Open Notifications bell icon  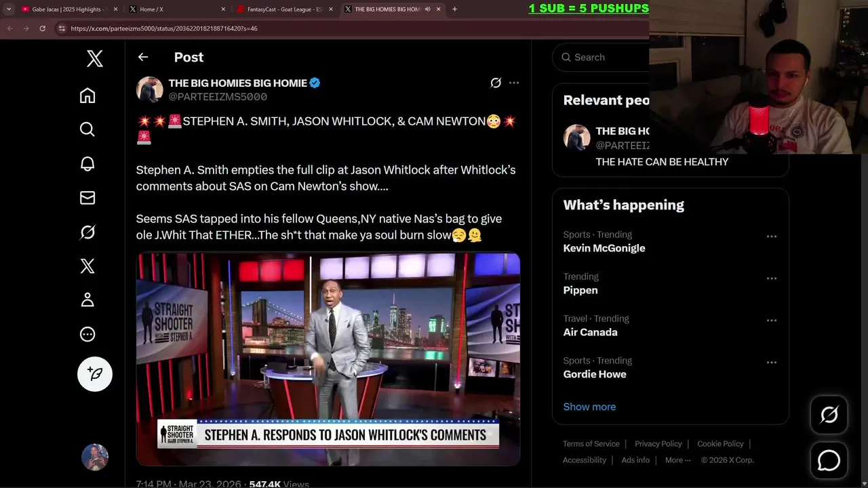(x=87, y=163)
